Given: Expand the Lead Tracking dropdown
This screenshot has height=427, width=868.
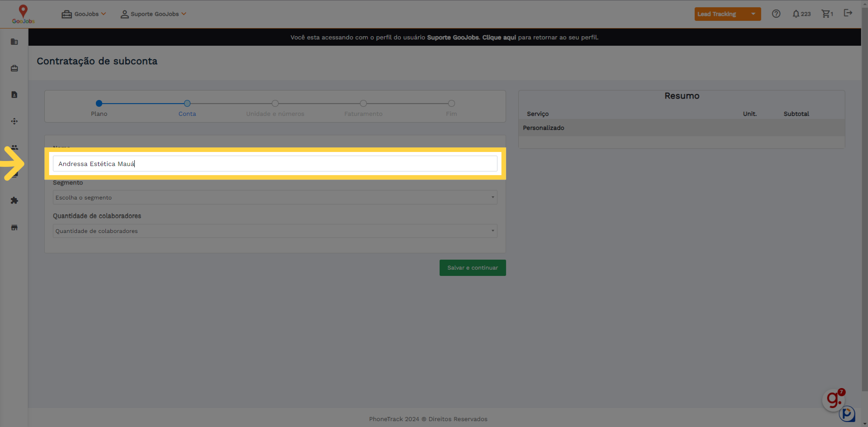Looking at the screenshot, I should [727, 14].
